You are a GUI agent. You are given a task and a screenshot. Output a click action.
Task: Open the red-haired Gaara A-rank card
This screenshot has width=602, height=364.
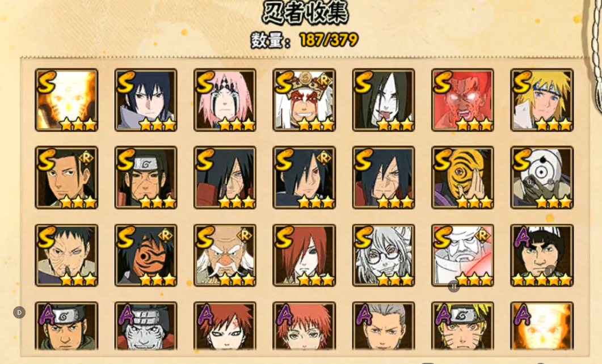click(x=225, y=325)
